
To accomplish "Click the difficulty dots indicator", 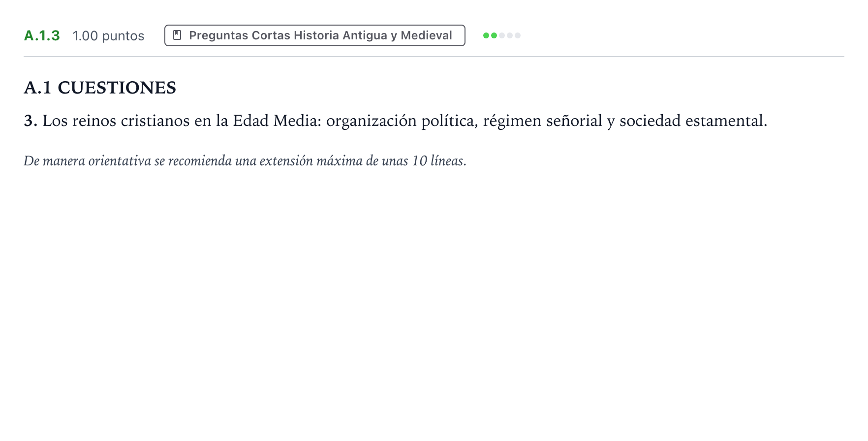I will click(x=501, y=35).
